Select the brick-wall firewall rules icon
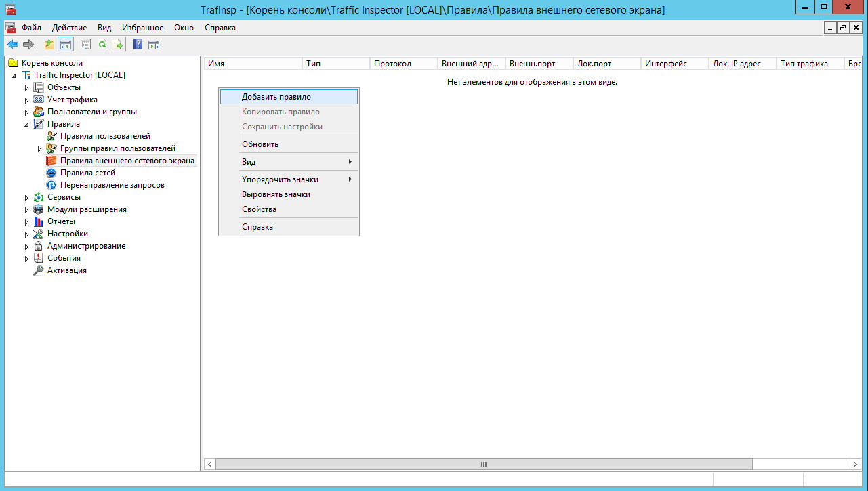Image resolution: width=868 pixels, height=491 pixels. [x=51, y=161]
